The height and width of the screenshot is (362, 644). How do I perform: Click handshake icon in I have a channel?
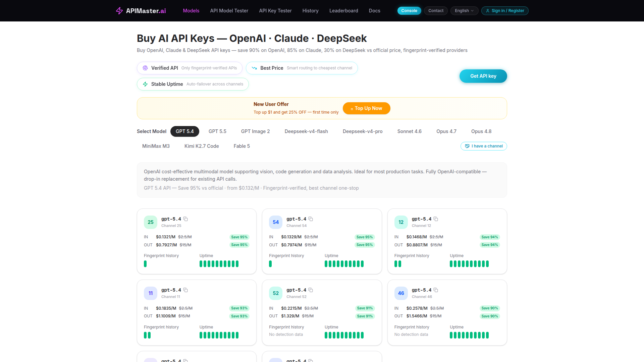pyautogui.click(x=467, y=146)
